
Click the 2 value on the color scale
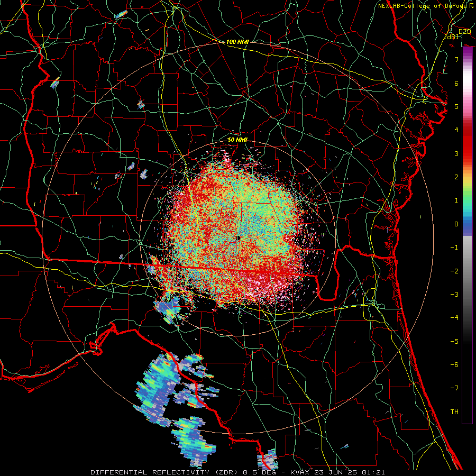click(456, 177)
